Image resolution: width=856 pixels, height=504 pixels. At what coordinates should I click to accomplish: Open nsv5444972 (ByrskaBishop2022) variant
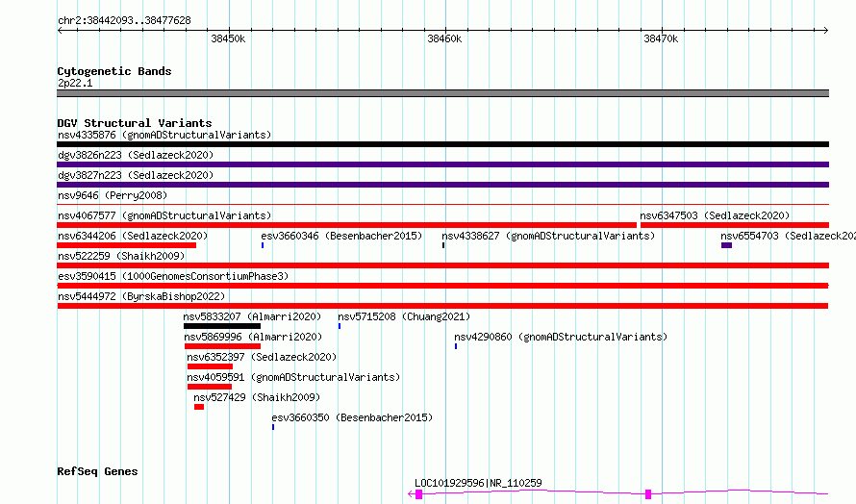141,296
